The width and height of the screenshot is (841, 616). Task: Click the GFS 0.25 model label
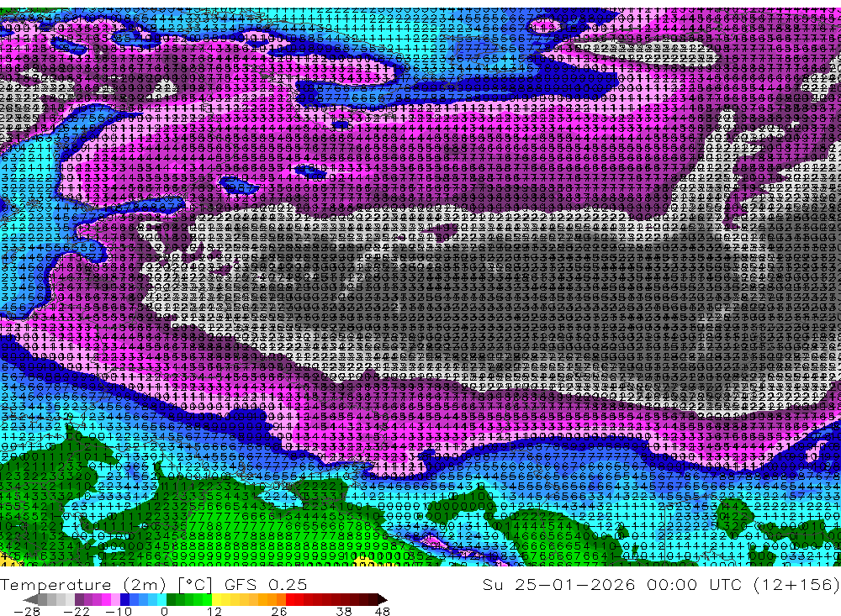[x=266, y=584]
